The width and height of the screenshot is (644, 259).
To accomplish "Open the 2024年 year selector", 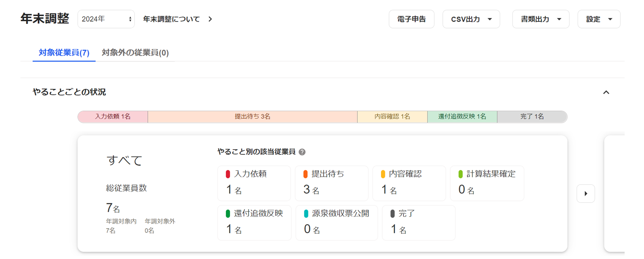I will [106, 19].
